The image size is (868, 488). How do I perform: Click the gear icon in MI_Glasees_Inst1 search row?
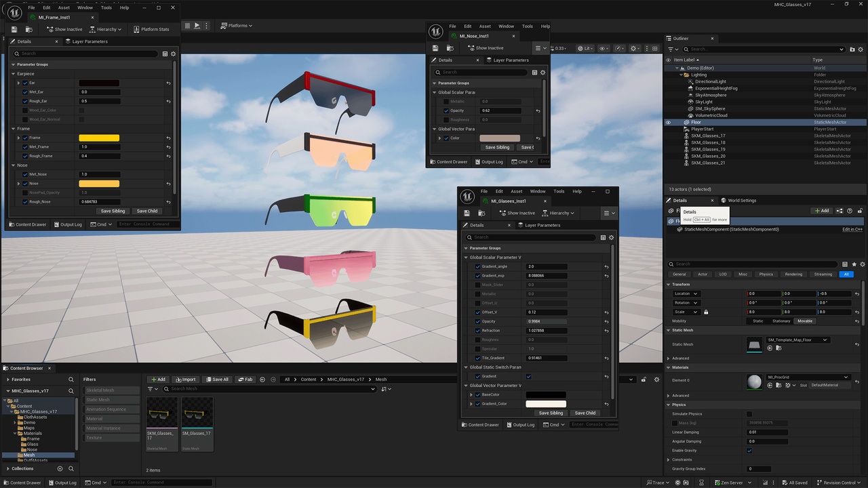point(611,237)
